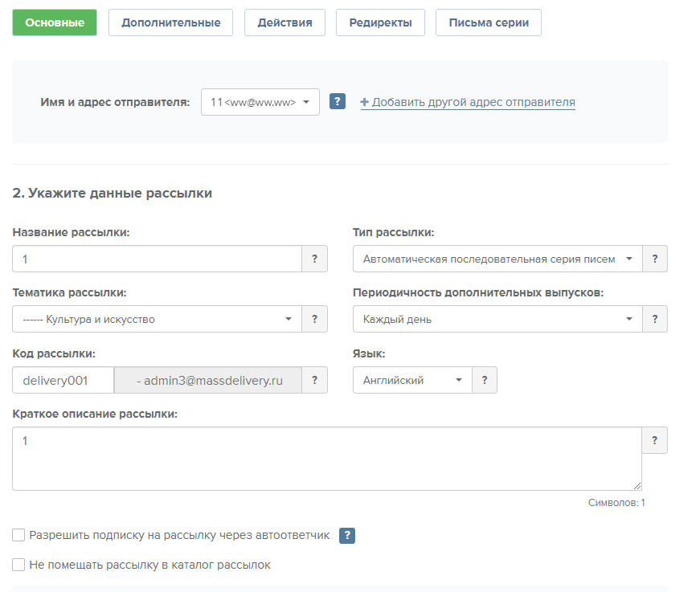Click help icon next to Код рассылки
This screenshot has width=700, height=592.
314,379
